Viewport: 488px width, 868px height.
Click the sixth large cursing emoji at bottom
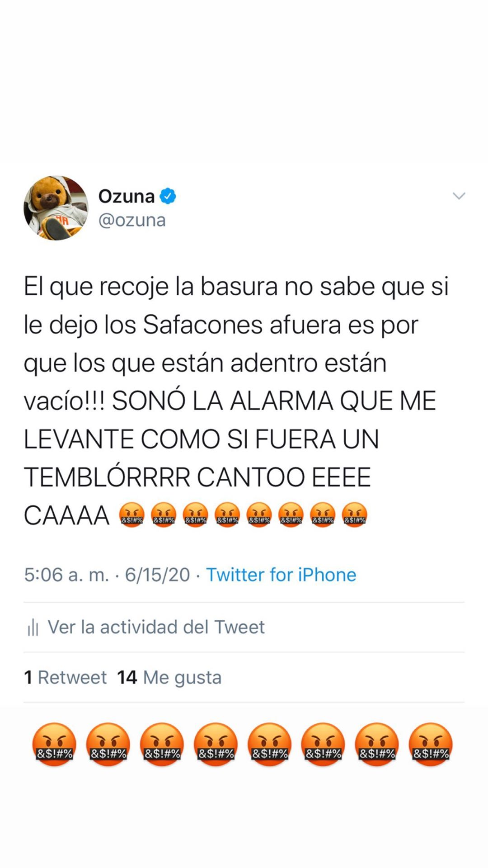[323, 745]
